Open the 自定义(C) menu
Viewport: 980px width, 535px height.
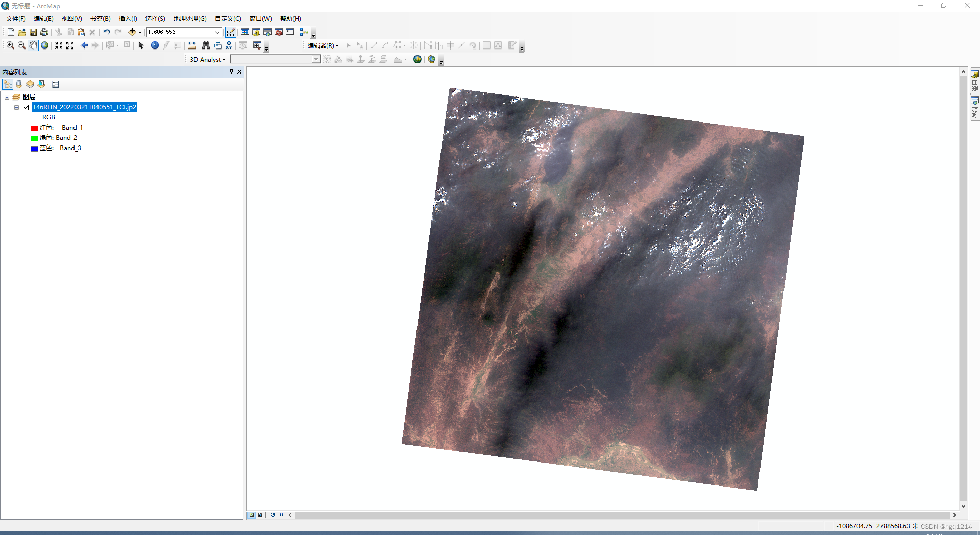[x=228, y=19]
